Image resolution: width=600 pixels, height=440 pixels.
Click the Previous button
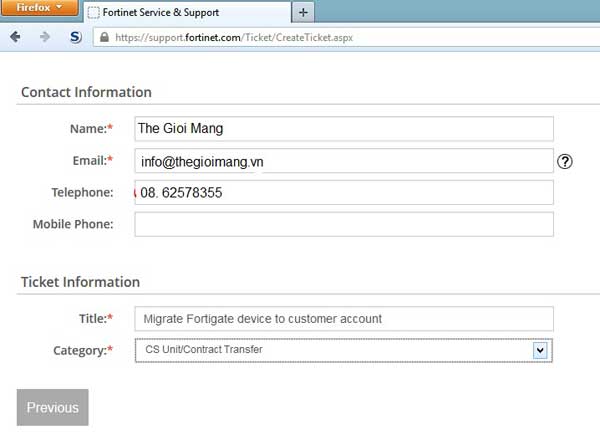tap(52, 407)
